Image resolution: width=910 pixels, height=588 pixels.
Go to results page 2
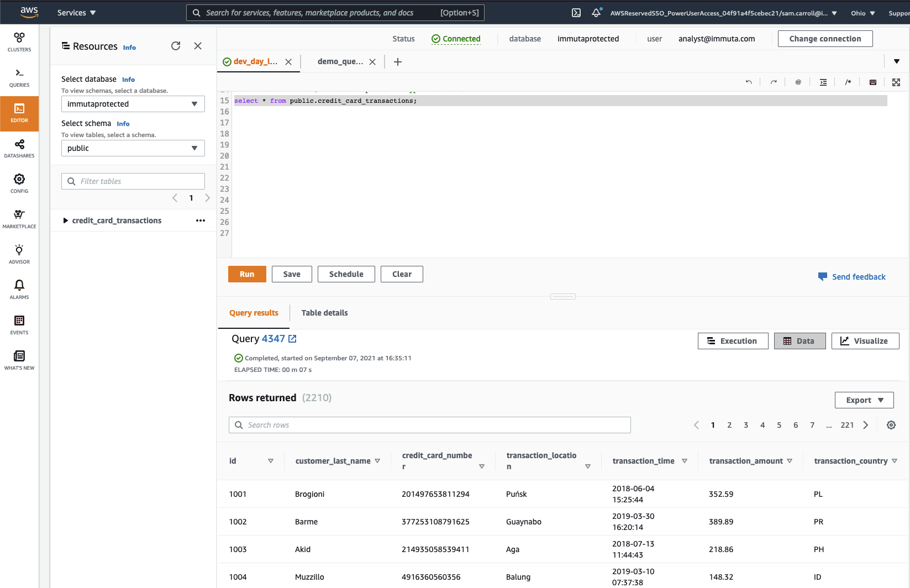pos(729,425)
